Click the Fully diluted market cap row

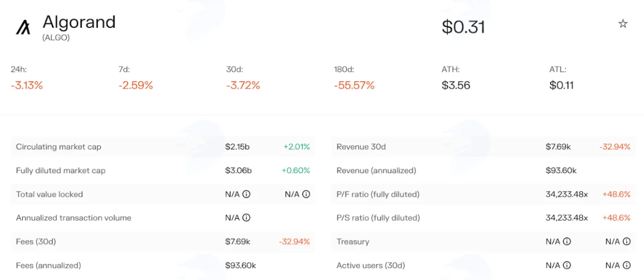click(163, 170)
